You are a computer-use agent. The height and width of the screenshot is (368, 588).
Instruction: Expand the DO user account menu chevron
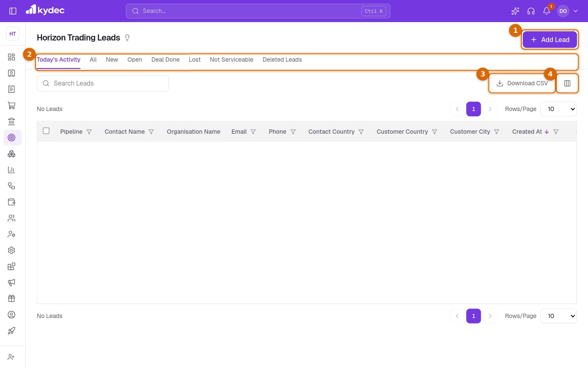click(576, 11)
